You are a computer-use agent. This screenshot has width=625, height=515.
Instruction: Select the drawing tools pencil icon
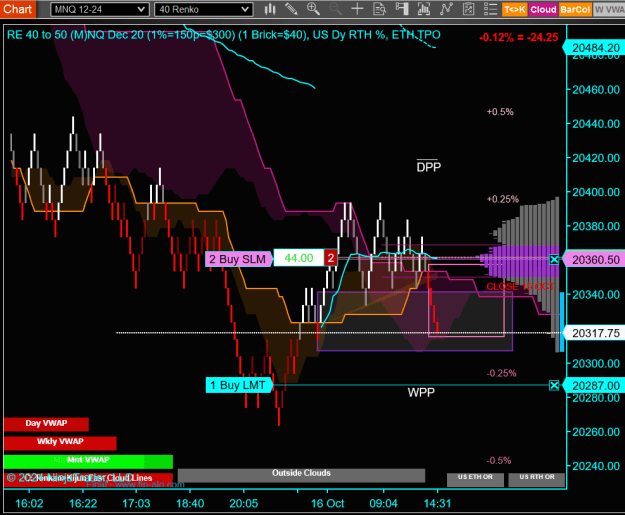[291, 9]
